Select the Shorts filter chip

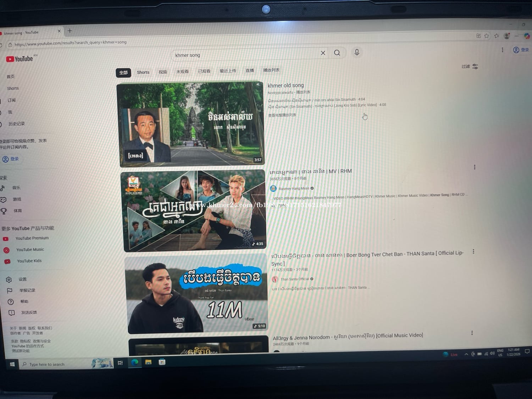pyautogui.click(x=143, y=72)
